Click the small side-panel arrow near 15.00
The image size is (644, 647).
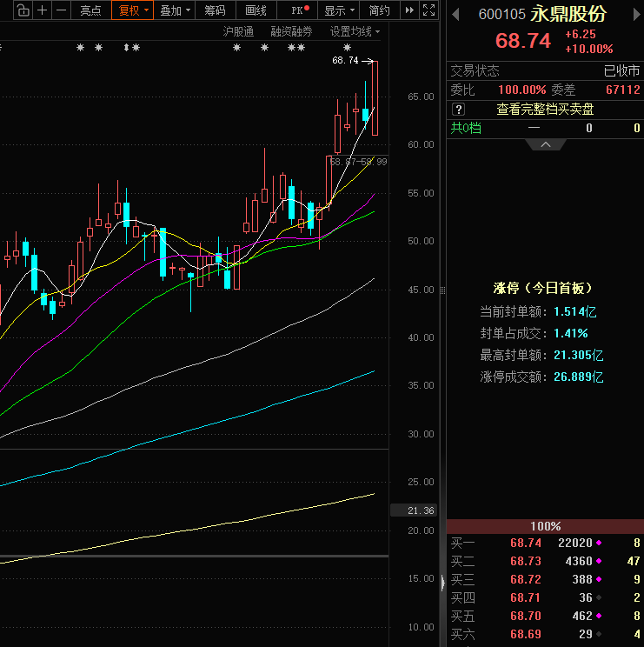(x=442, y=583)
